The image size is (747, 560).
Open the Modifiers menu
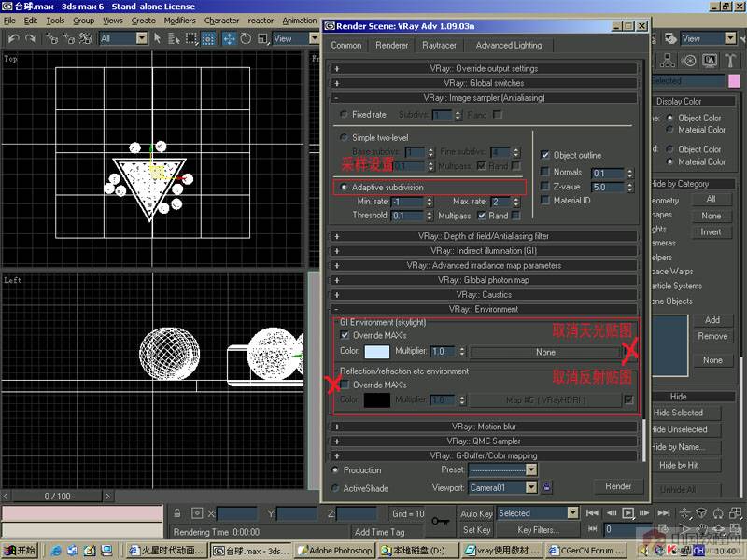coord(179,21)
